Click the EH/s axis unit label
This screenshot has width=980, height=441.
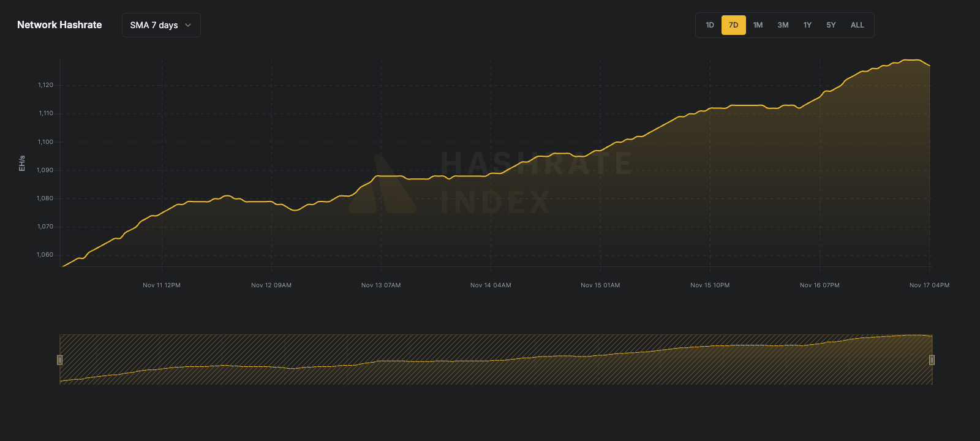(x=22, y=163)
